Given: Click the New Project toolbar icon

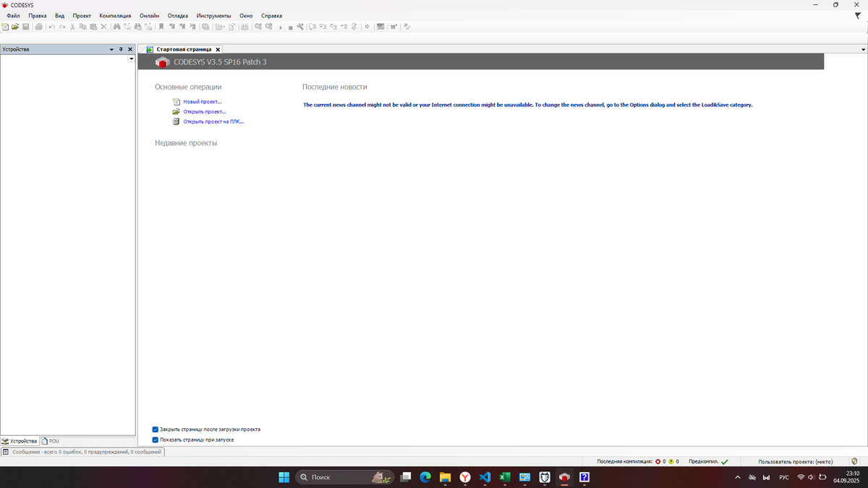Looking at the screenshot, I should [x=4, y=27].
